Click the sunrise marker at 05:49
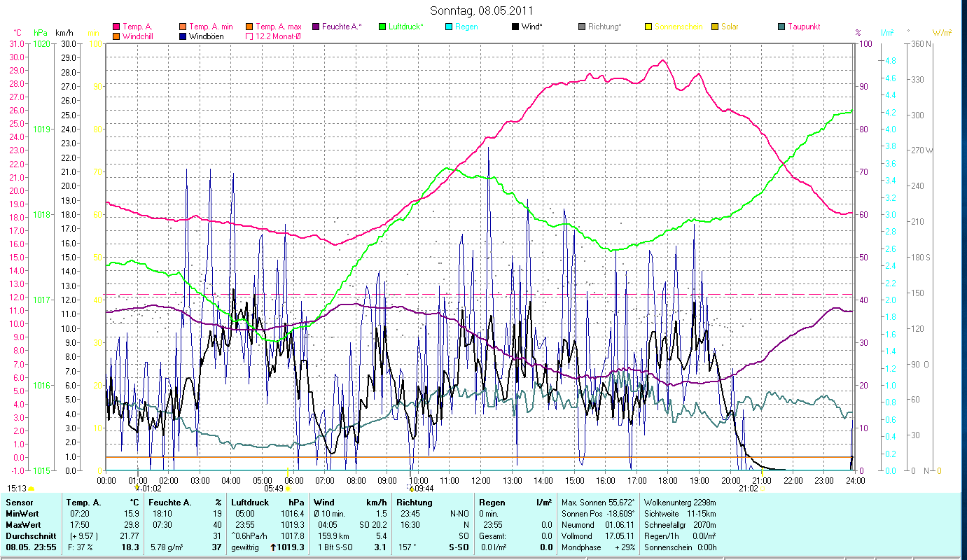Viewport: 967px width, 560px height. tap(287, 489)
